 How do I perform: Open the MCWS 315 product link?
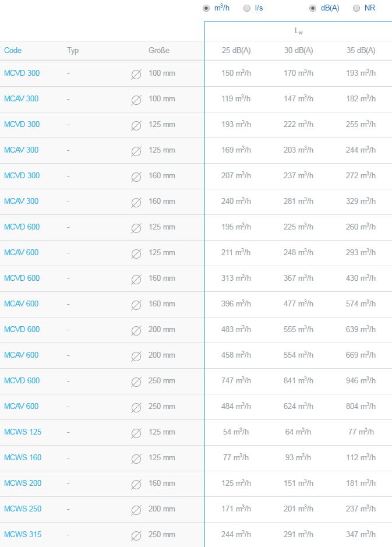pos(23,534)
